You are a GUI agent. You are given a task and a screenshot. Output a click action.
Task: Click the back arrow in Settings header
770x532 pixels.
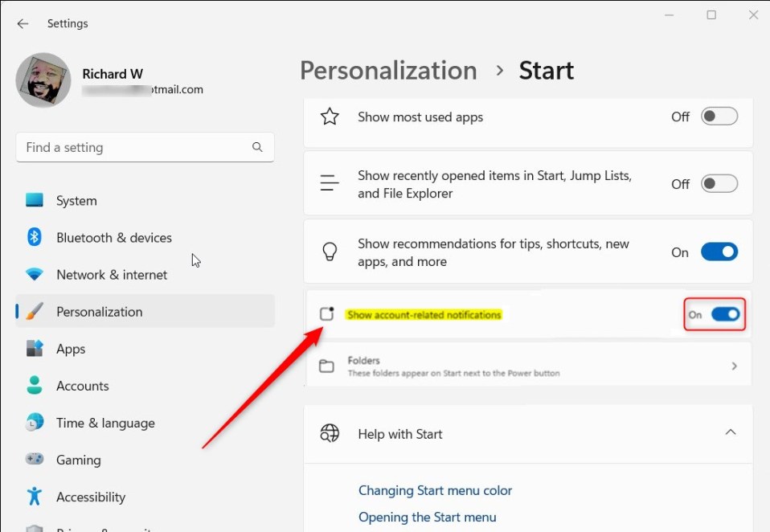(x=23, y=23)
